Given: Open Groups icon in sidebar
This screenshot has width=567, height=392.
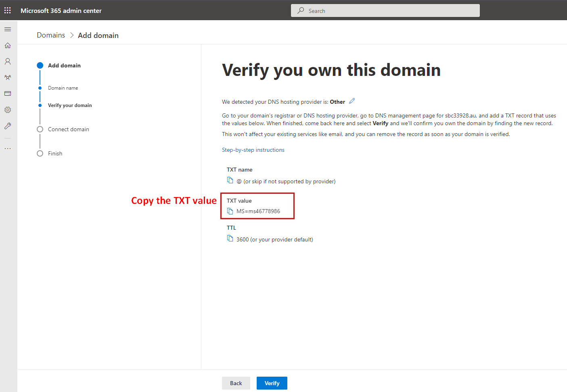Looking at the screenshot, I should [8, 78].
